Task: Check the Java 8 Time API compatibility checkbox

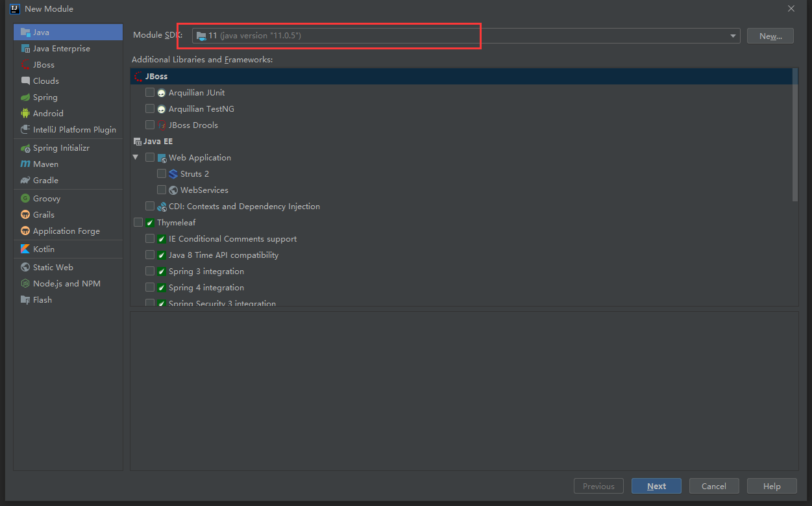Action: 150,255
